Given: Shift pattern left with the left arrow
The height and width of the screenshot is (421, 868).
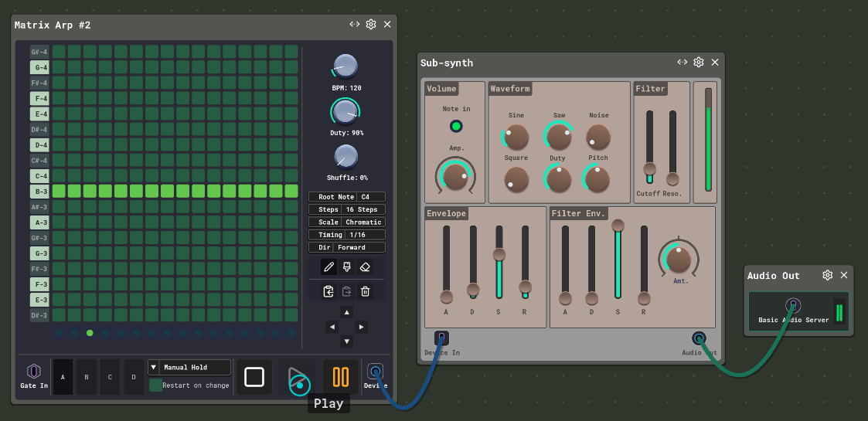Looking at the screenshot, I should click(x=332, y=327).
